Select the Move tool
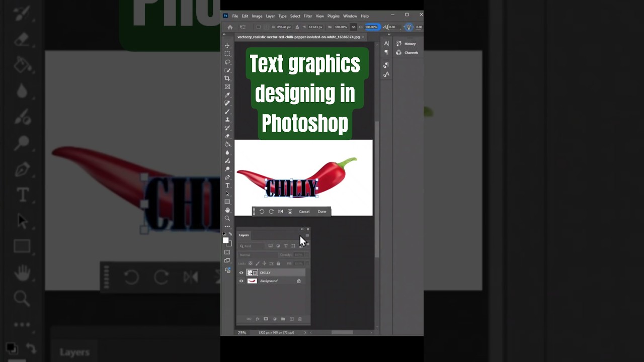The width and height of the screenshot is (644, 362). tap(227, 46)
